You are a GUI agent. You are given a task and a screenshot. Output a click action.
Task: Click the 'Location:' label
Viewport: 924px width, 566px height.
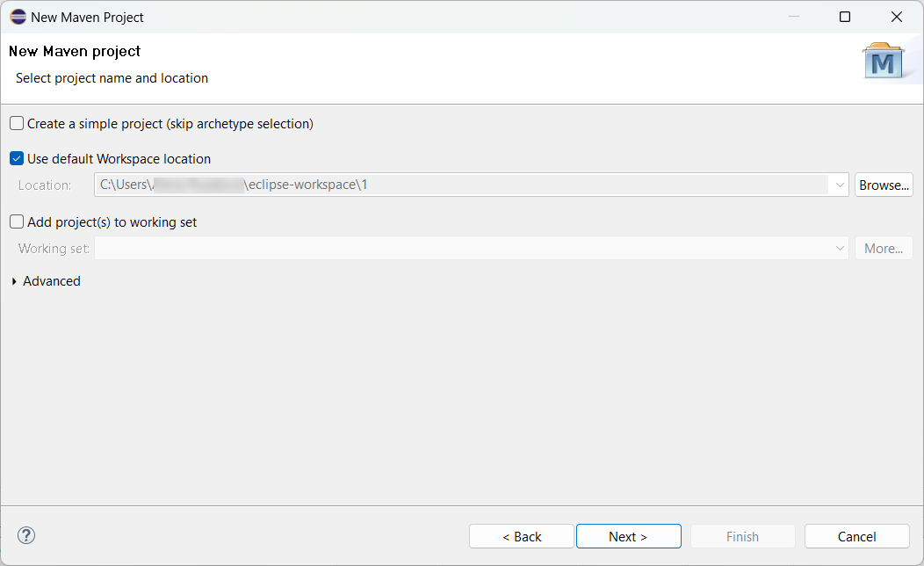[x=45, y=185]
